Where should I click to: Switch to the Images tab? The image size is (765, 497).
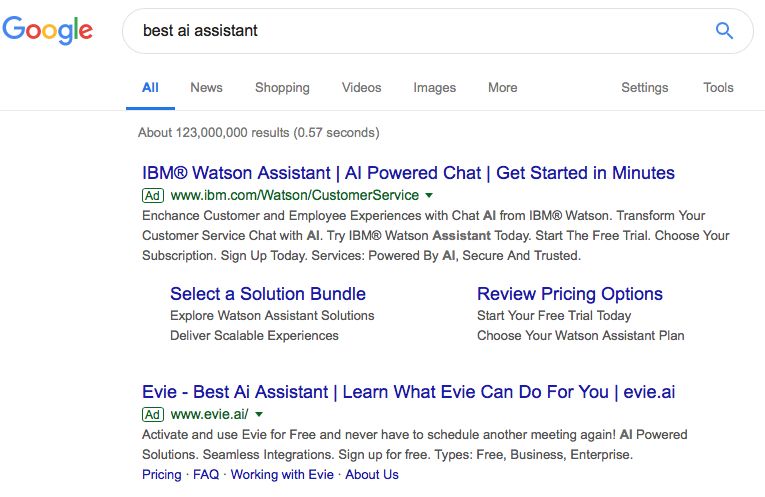(x=435, y=88)
